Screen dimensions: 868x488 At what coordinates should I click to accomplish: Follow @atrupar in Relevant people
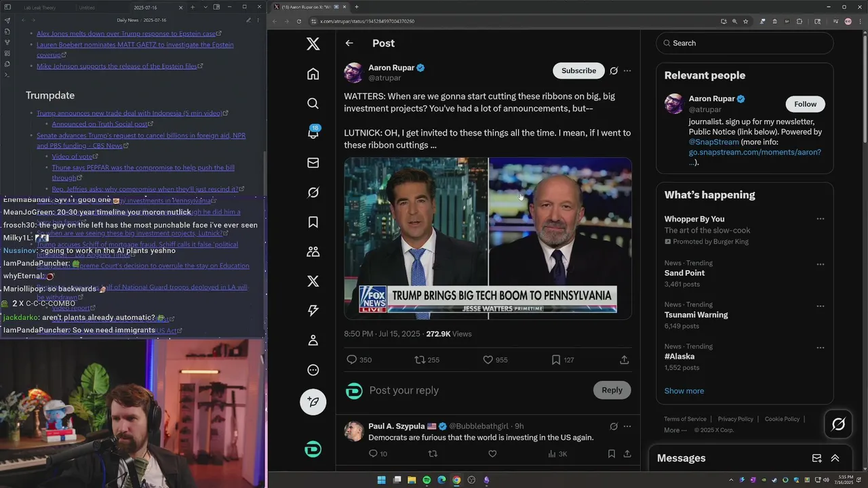pyautogui.click(x=805, y=104)
